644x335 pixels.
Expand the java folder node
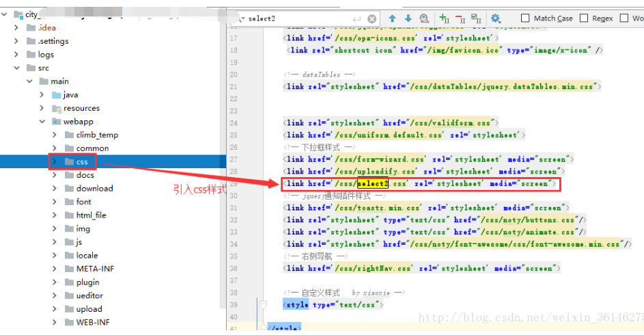point(42,95)
